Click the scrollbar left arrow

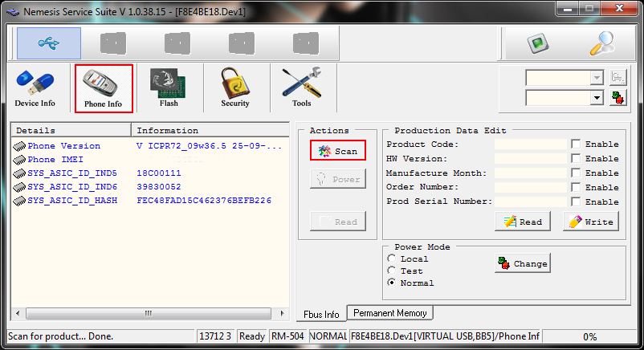18,313
